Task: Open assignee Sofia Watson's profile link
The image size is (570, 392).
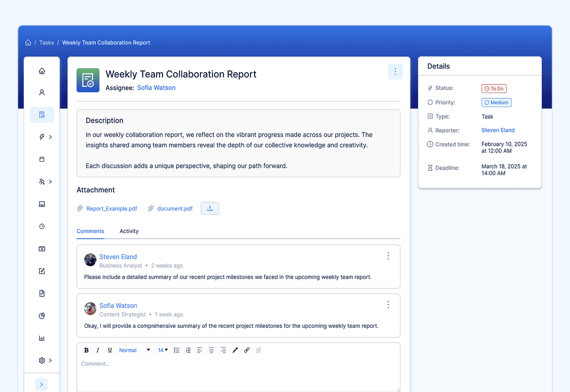Action: tap(156, 88)
